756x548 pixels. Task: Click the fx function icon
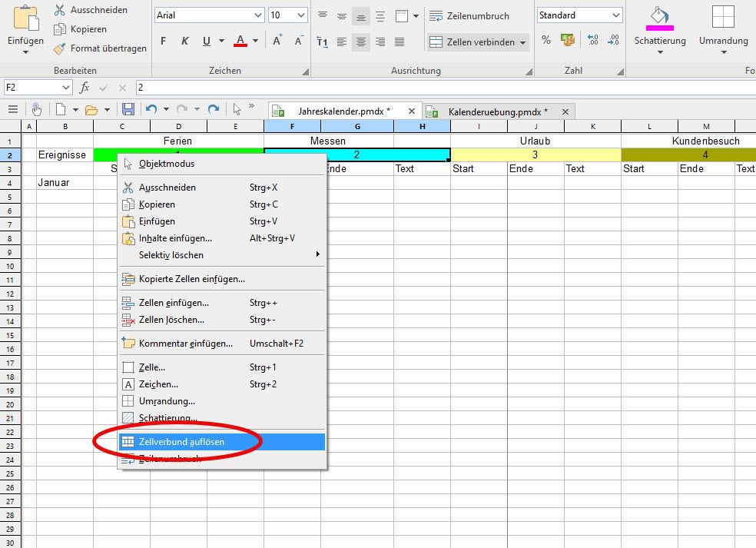click(85, 88)
